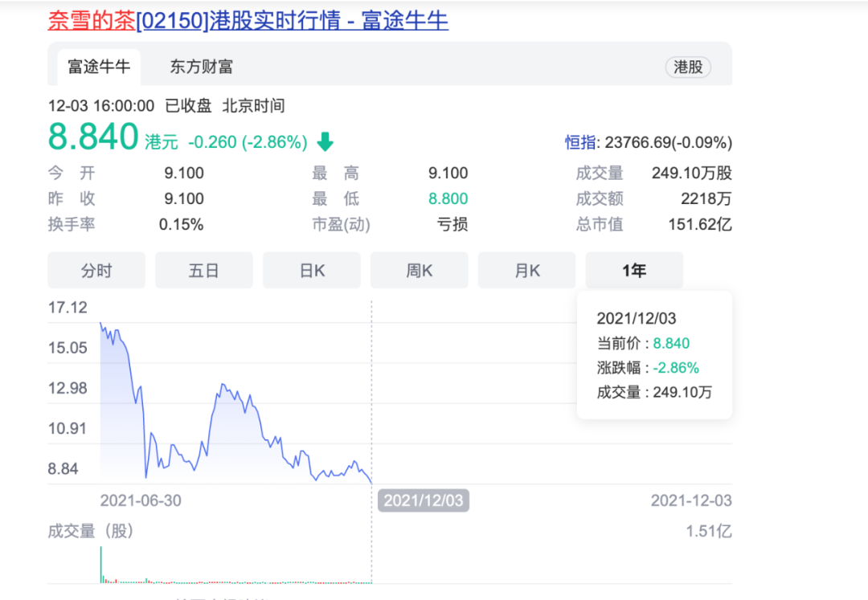Screen dimensions: 868x600
Task: Choose the 月K monthly chart
Action: 527,271
